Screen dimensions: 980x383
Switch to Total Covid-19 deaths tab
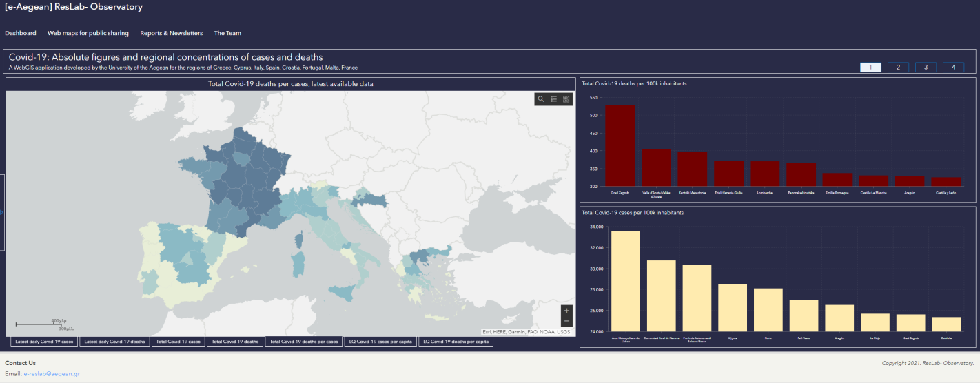click(x=234, y=342)
